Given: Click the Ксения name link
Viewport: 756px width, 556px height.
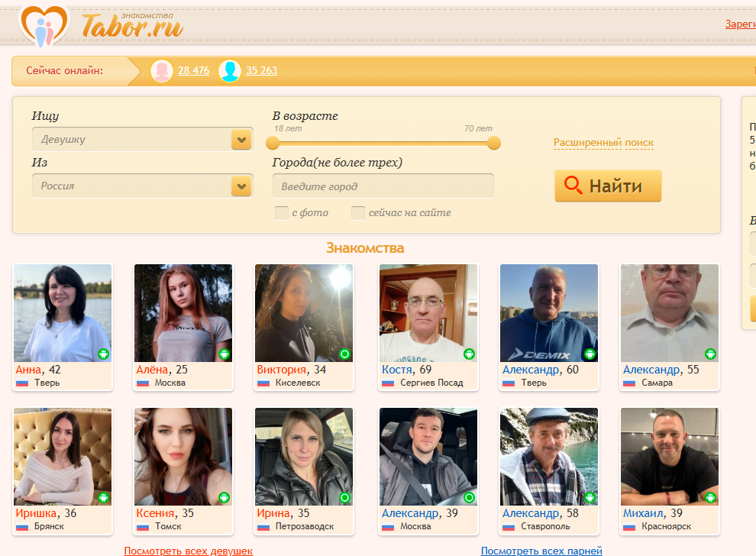Looking at the screenshot, I should [x=155, y=513].
